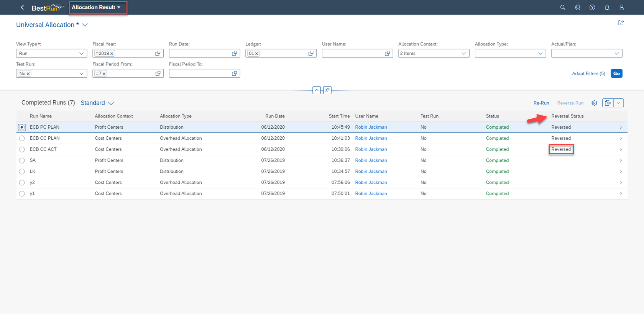Image resolution: width=644 pixels, height=314 pixels.
Task: Click the Reversal Status column header
Action: (567, 116)
